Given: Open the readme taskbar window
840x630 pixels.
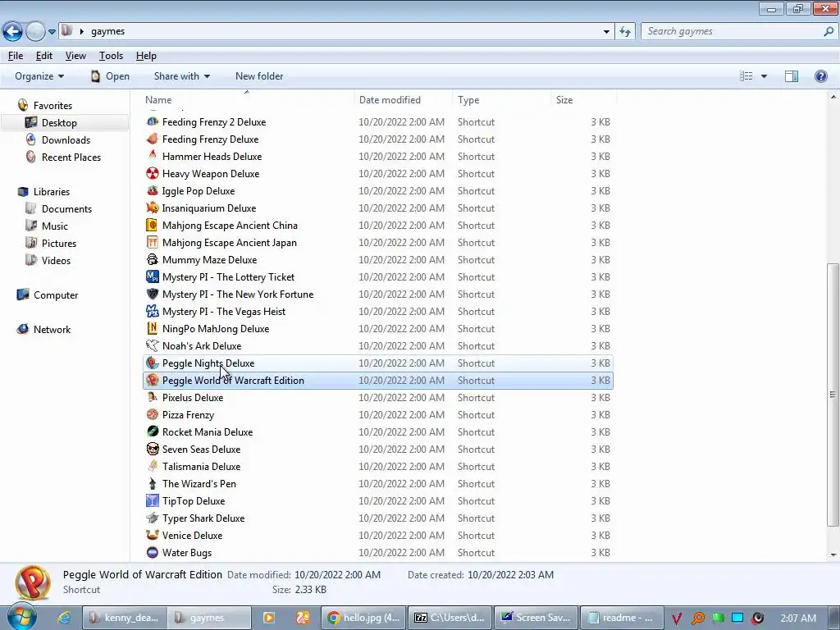Looking at the screenshot, I should pos(622,618).
